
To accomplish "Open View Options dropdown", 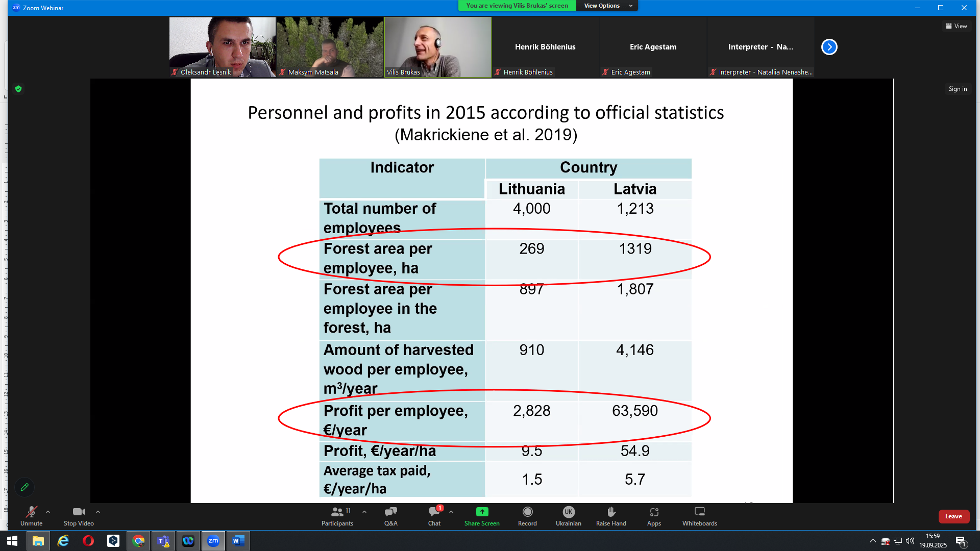I will point(607,6).
